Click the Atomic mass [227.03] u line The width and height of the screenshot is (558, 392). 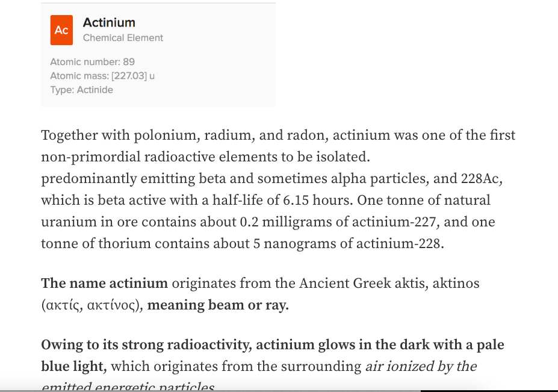[102, 76]
